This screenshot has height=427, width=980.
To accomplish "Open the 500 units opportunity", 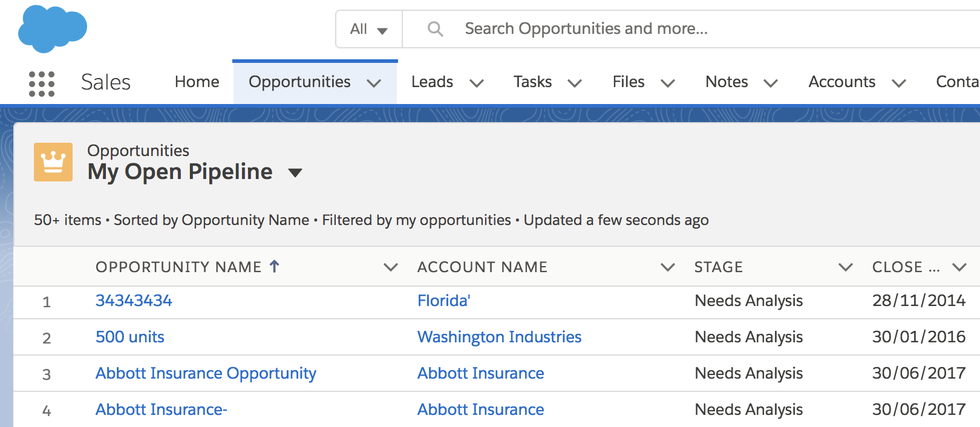I will click(x=130, y=337).
